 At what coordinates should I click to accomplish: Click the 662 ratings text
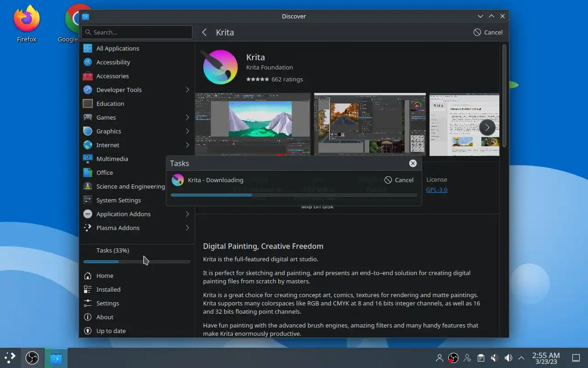pyautogui.click(x=287, y=79)
